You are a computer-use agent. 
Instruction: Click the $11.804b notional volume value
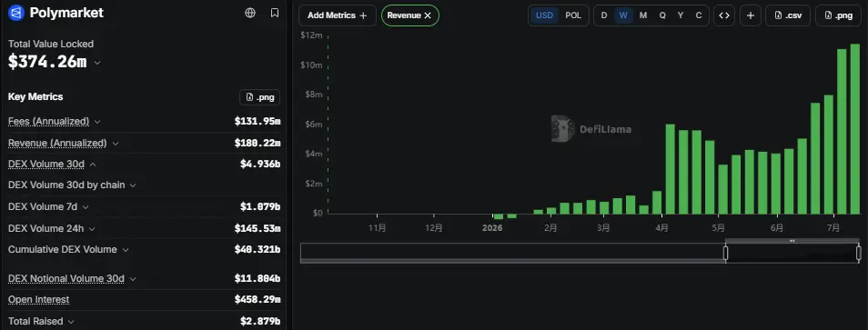pos(257,279)
